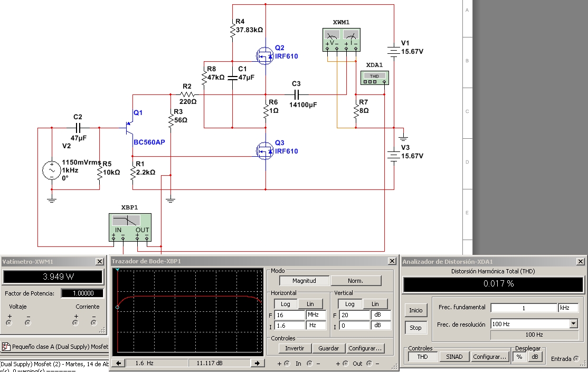Select the C3 14100µF capacitor symbol
Viewport: 588px width, 372px height.
296,94
